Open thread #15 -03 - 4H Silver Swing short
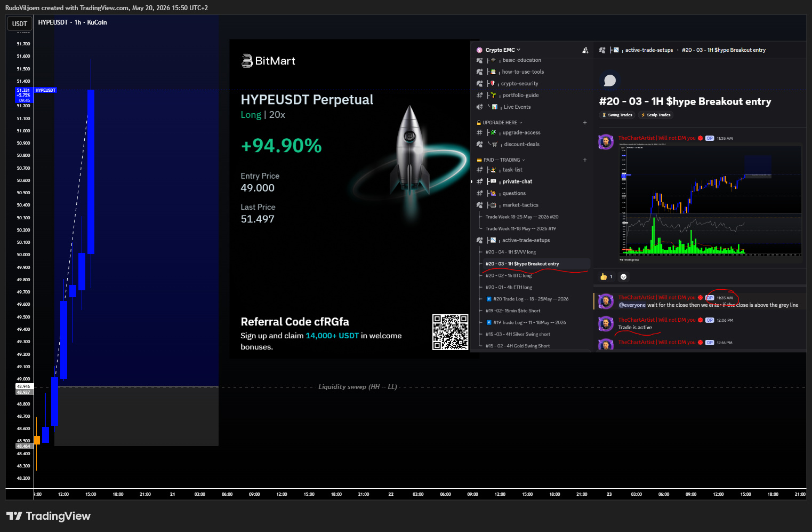The width and height of the screenshot is (812, 532). 518,335
